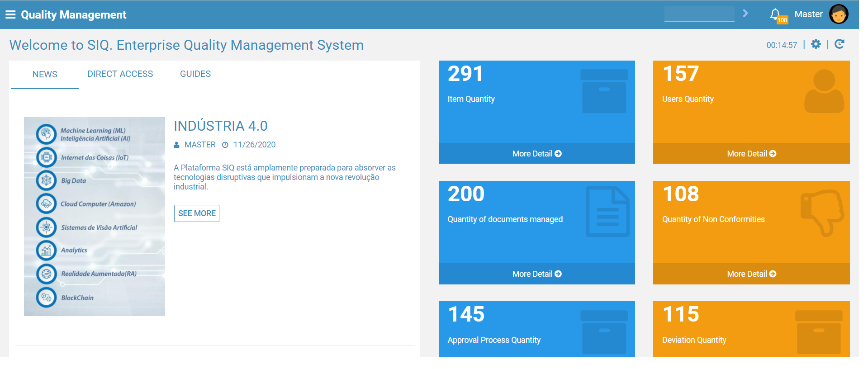Viewport: 868px width, 369px height.
Task: Open More Detail for Users Quantity
Action: [x=751, y=154]
